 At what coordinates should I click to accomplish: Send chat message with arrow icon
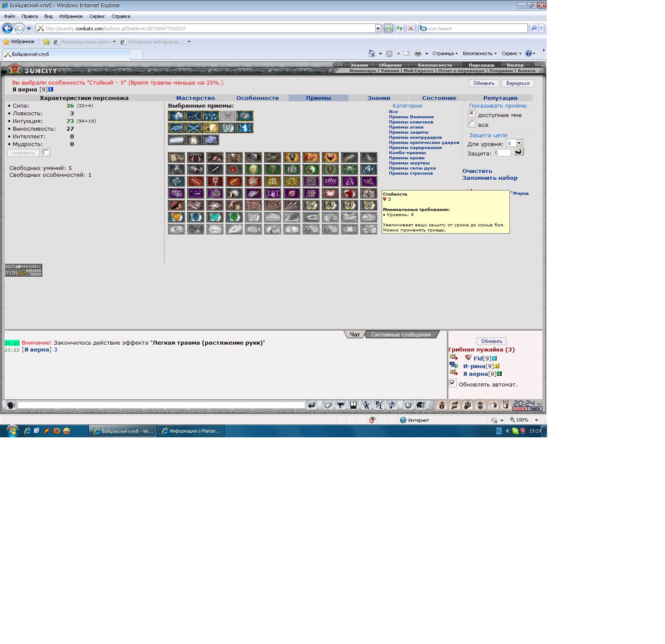coord(311,405)
